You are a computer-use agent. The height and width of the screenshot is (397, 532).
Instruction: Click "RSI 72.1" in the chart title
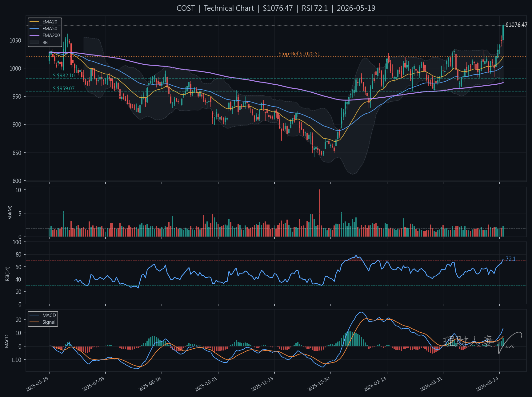[x=315, y=8]
